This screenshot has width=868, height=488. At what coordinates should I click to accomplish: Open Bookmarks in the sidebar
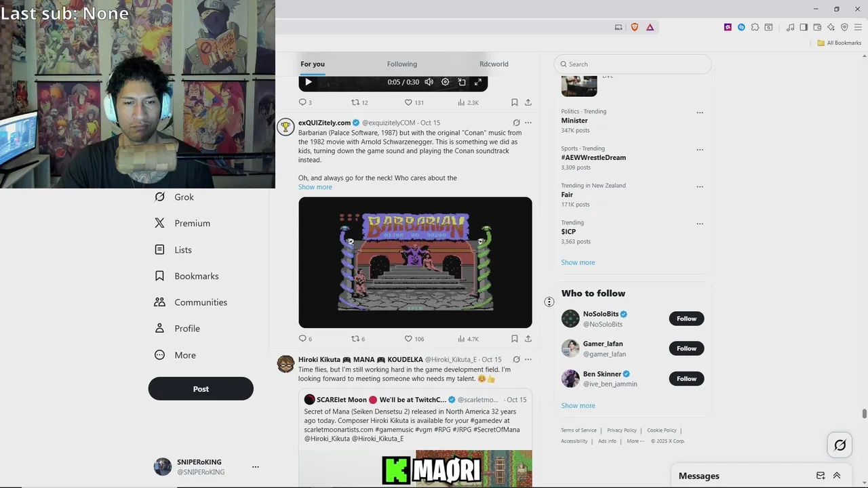click(x=186, y=276)
